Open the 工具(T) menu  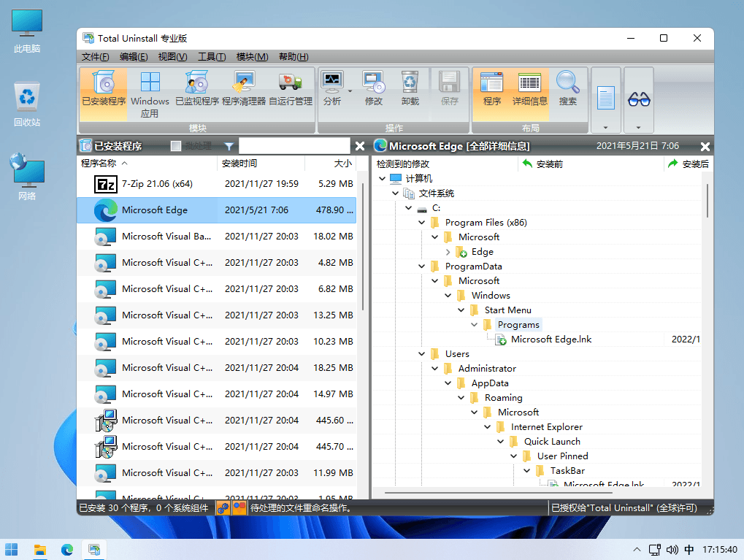pyautogui.click(x=212, y=57)
